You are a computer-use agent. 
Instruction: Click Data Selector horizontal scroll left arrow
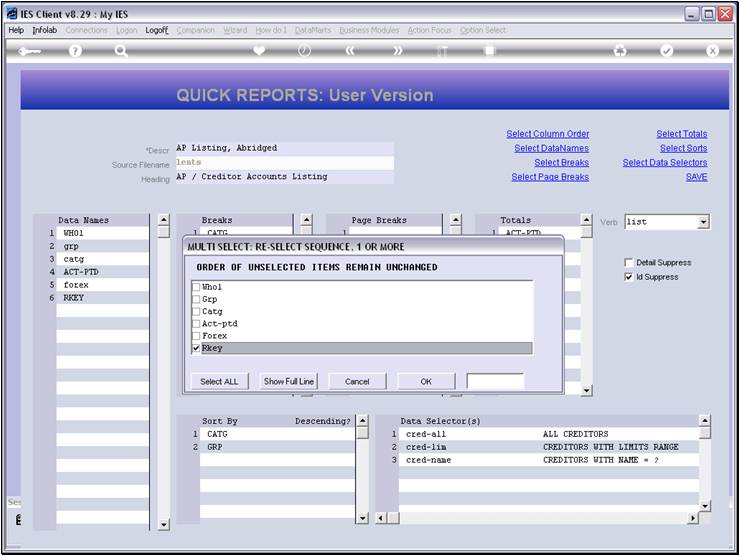point(381,518)
